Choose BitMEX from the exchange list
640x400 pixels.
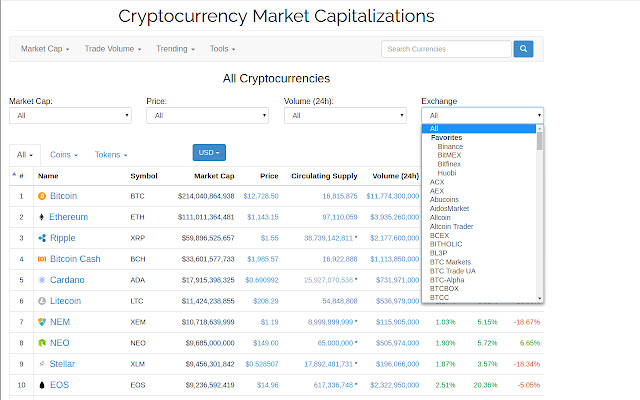coord(449,155)
